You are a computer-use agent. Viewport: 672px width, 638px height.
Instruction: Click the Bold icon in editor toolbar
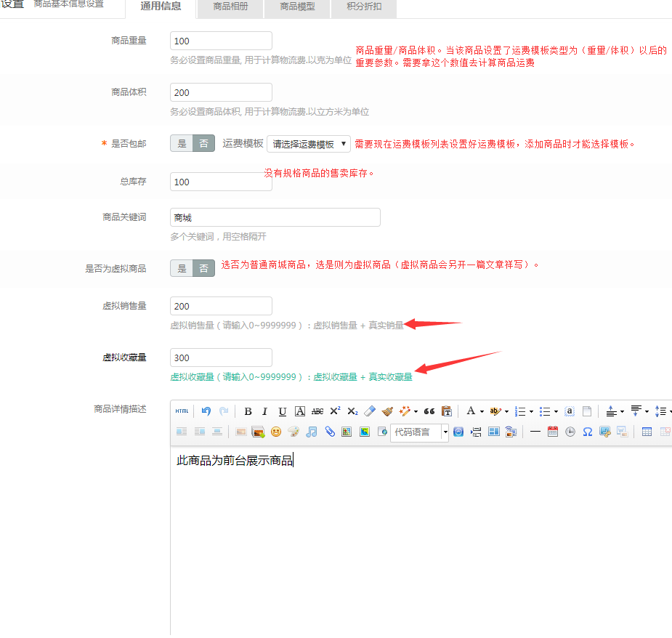[x=248, y=411]
